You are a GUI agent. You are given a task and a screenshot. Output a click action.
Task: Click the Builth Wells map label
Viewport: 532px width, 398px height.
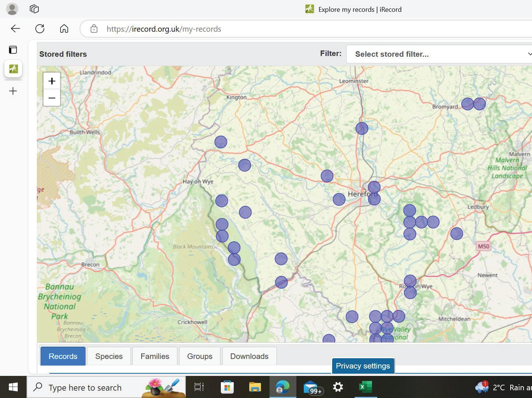point(85,132)
